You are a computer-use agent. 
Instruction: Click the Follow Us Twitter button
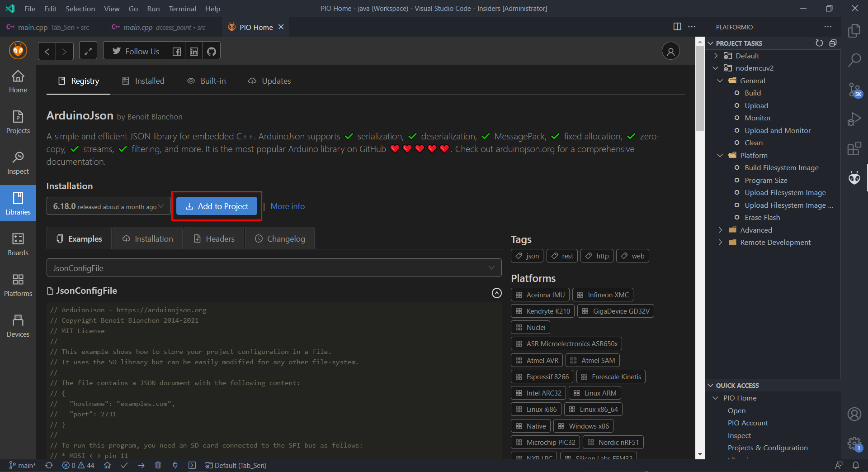(136, 51)
